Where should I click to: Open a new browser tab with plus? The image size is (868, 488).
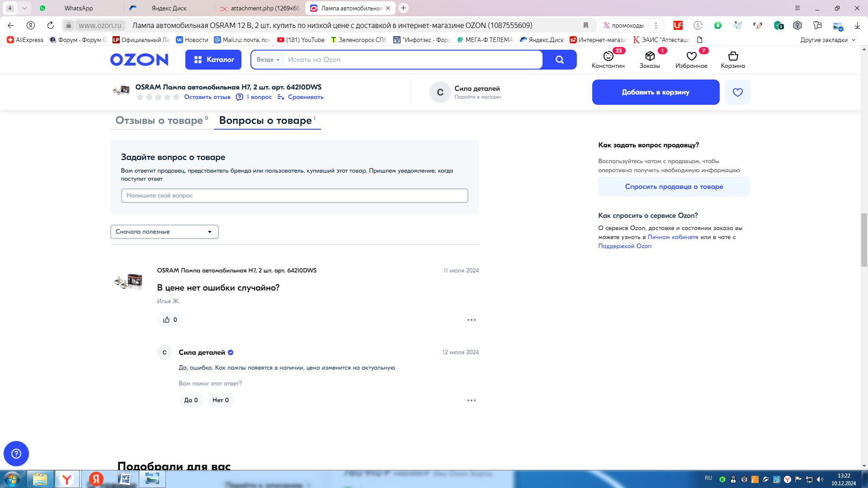point(404,8)
